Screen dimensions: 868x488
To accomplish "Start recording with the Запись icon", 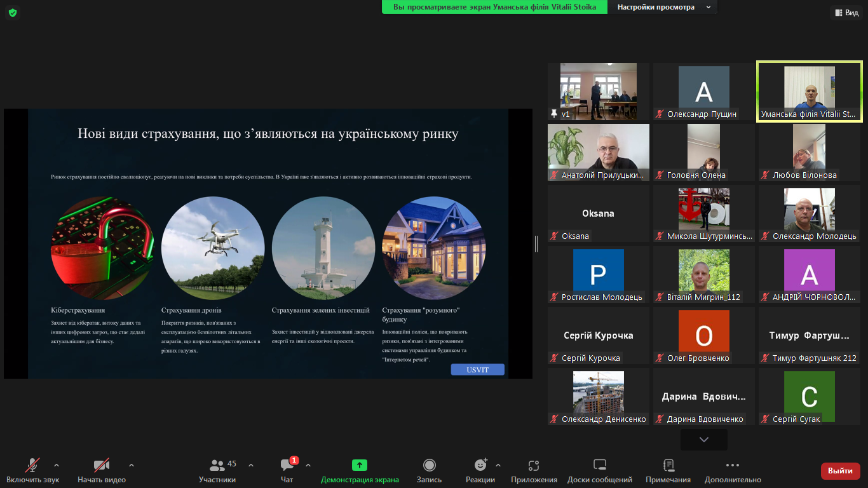I will [x=429, y=466].
